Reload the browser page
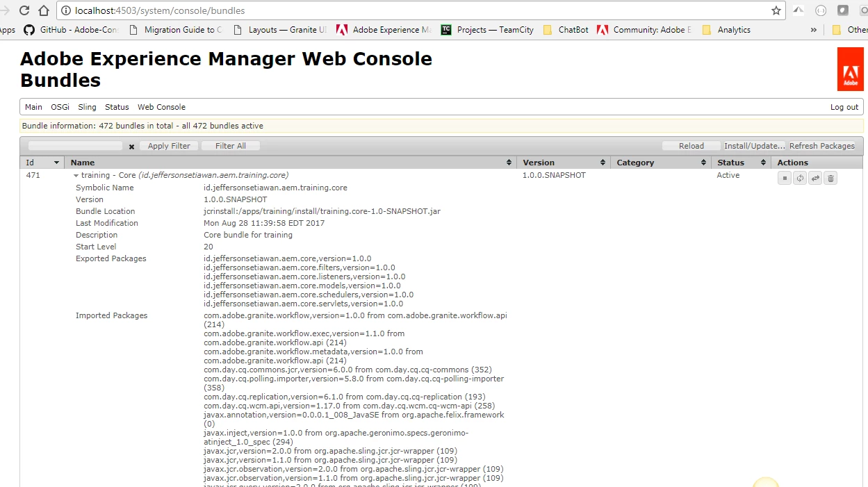Screen dimensions: 868x487 (24, 10)
